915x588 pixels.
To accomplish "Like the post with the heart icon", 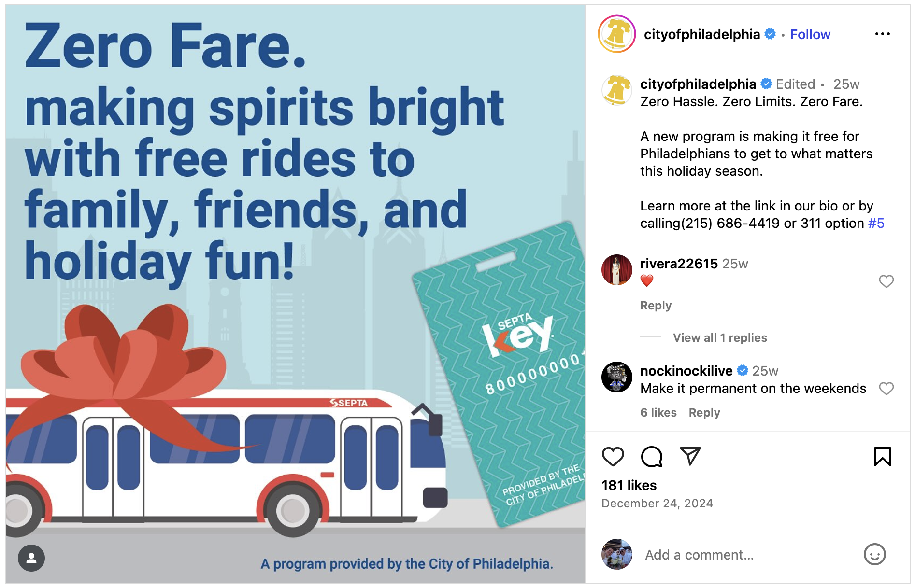I will (613, 456).
